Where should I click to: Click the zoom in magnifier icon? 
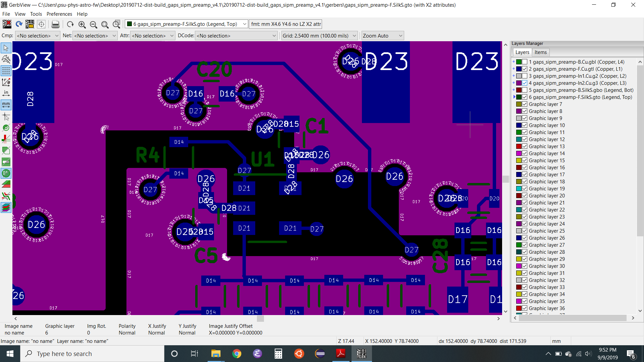click(82, 24)
